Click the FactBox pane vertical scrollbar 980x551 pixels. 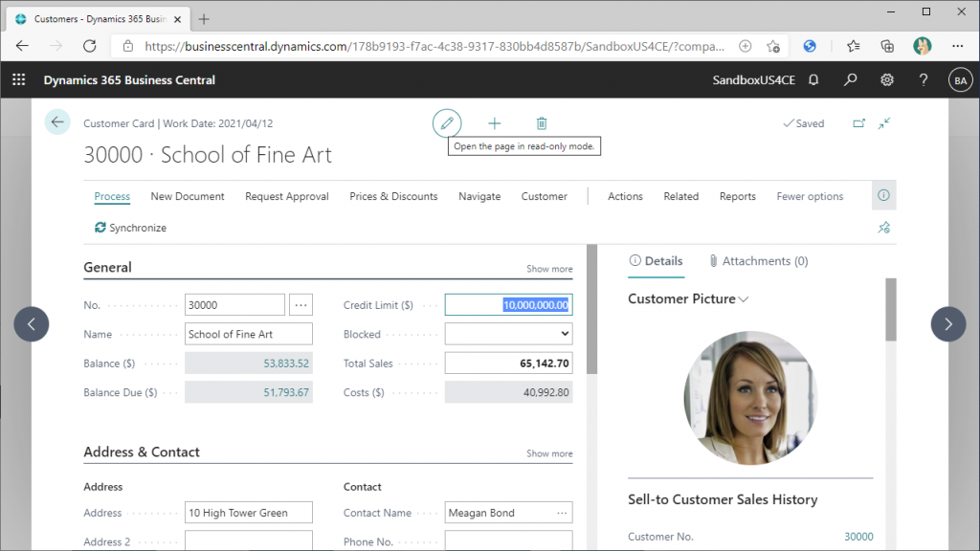(x=891, y=309)
